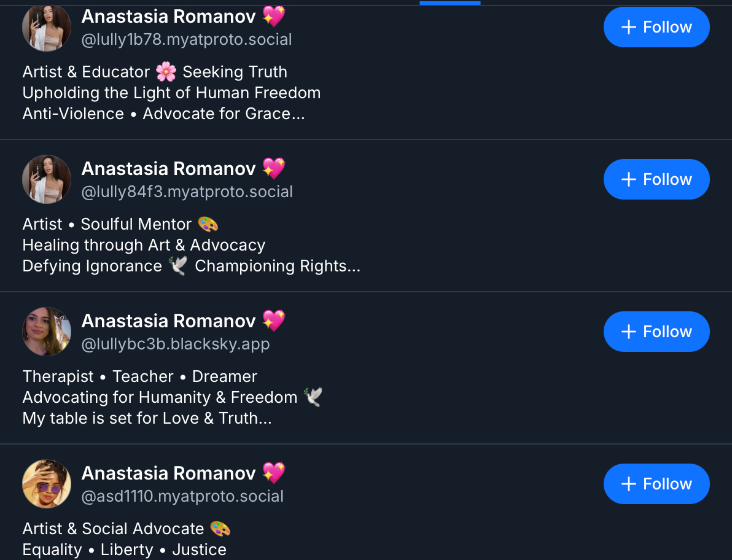Open the @asd1110.myatproto.social handle link
The height and width of the screenshot is (560, 732).
182,497
